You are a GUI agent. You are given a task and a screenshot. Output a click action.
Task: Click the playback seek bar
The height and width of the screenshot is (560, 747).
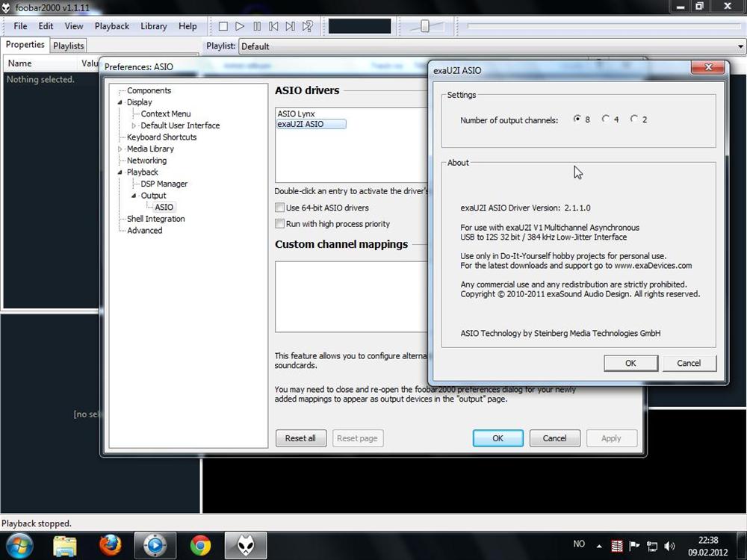604,26
